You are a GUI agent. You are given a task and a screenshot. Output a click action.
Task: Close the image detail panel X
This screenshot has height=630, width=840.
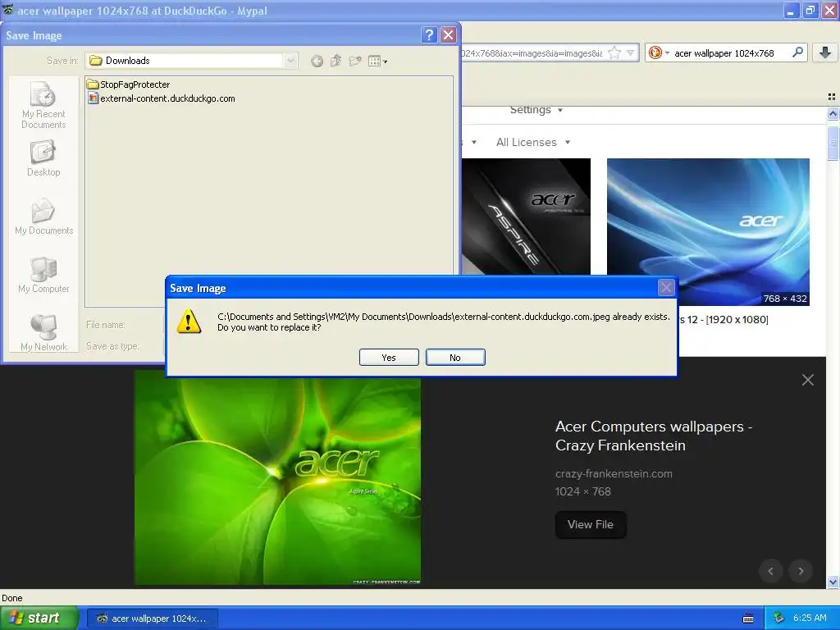[x=808, y=380]
